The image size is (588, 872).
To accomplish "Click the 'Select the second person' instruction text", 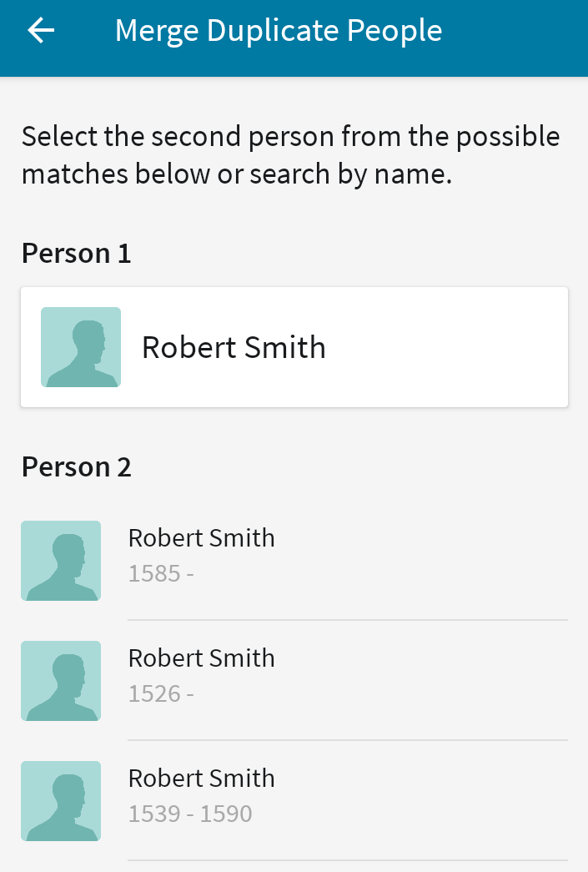I will click(291, 155).
